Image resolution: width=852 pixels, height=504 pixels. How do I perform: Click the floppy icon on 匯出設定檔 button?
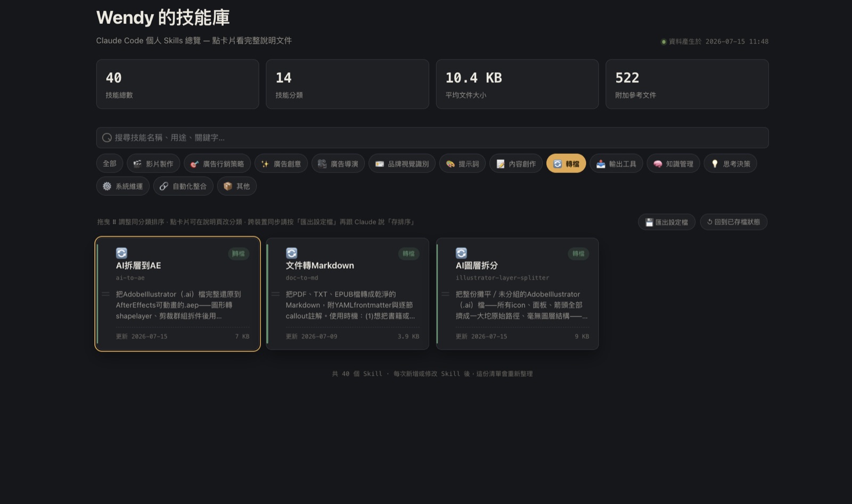[x=649, y=222]
